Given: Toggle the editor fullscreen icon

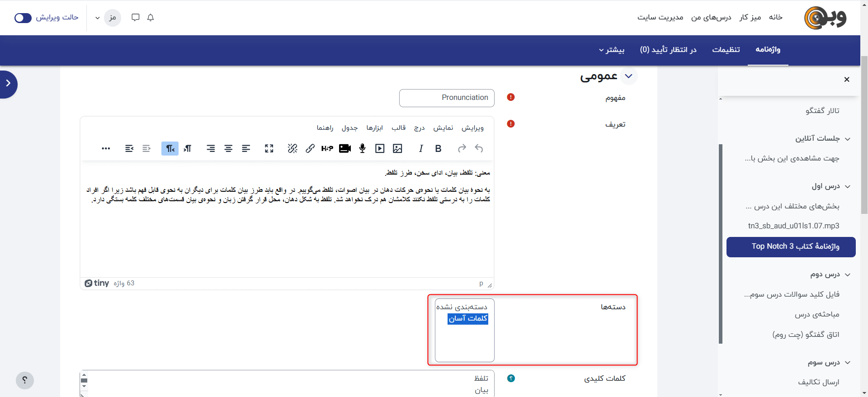Looking at the screenshot, I should 269,149.
